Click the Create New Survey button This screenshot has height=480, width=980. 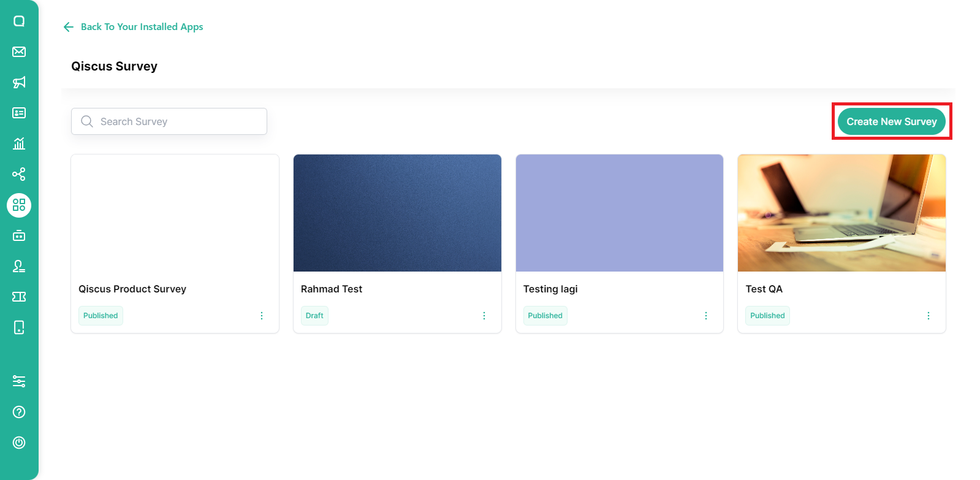point(892,121)
